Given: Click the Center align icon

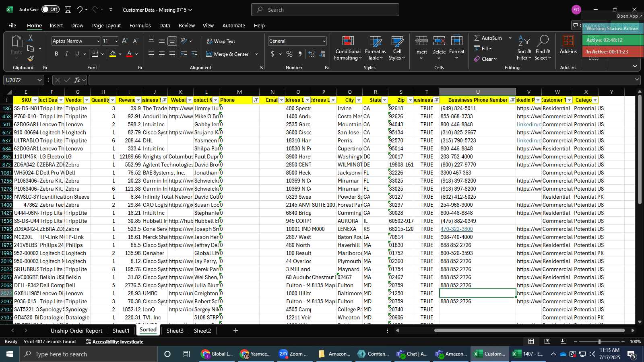Looking at the screenshot, I should pos(162,54).
